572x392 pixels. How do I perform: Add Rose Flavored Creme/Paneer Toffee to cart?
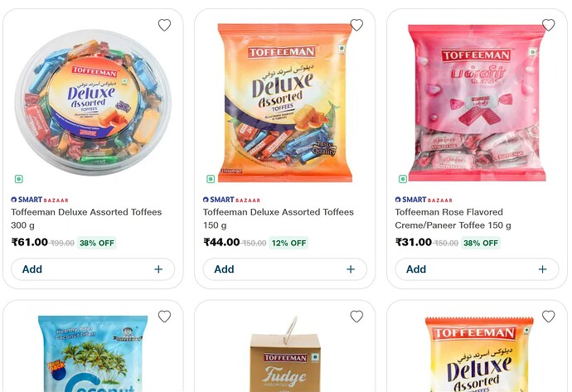[417, 269]
